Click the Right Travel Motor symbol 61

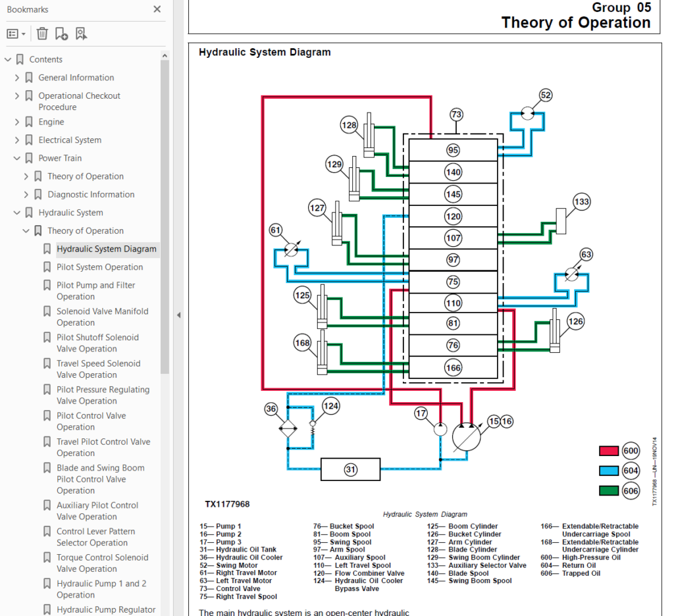point(292,249)
